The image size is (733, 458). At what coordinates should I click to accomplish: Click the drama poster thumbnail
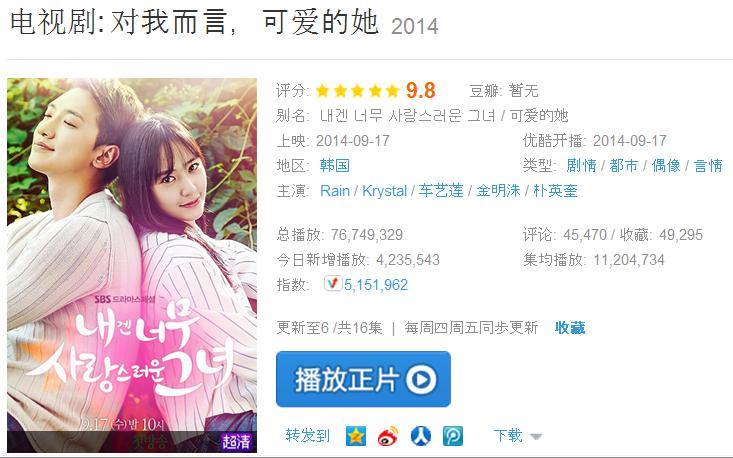coord(132,265)
